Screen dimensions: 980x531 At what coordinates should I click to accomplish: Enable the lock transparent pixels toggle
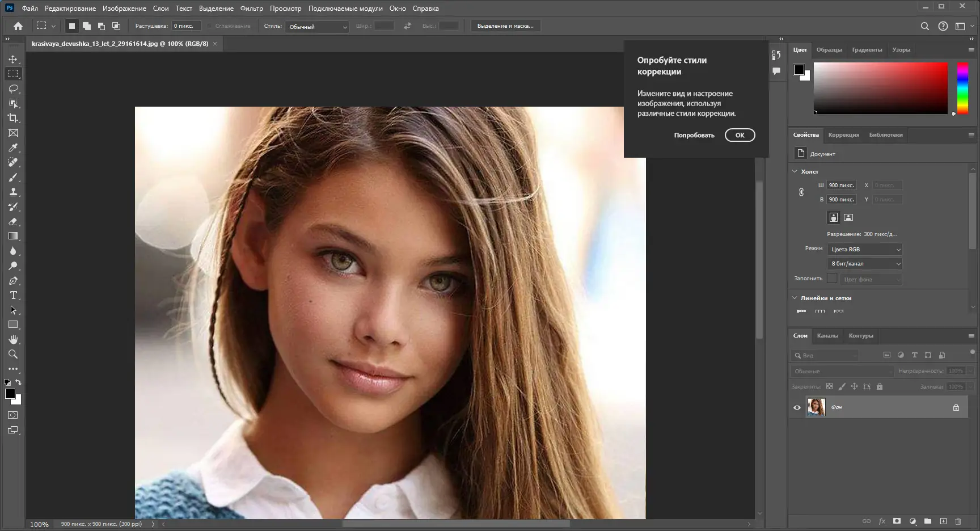pyautogui.click(x=830, y=386)
